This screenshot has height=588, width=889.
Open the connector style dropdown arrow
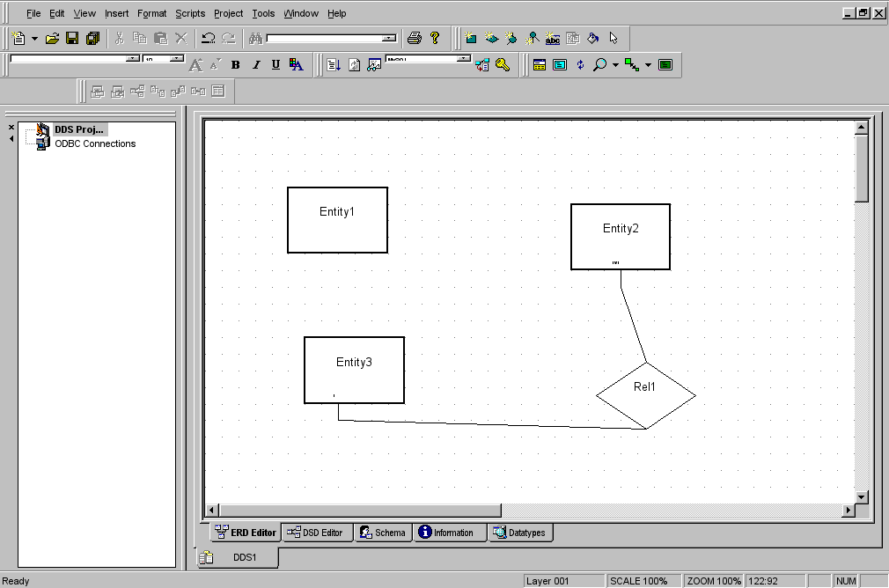point(648,65)
